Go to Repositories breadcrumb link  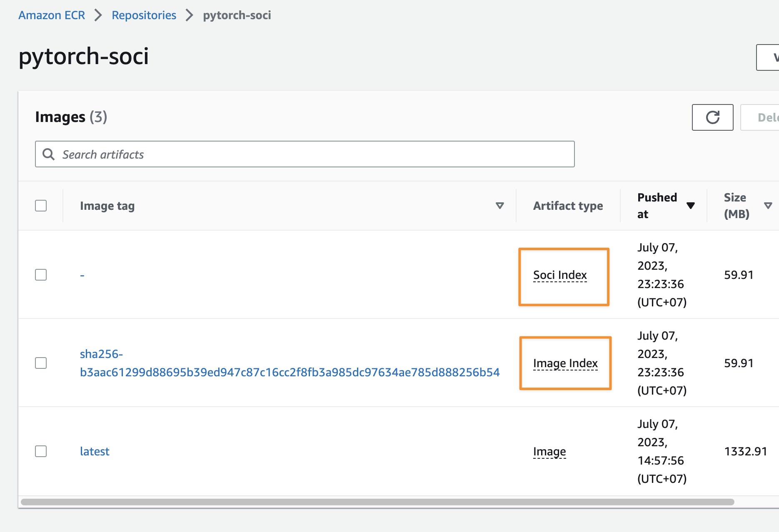point(144,15)
